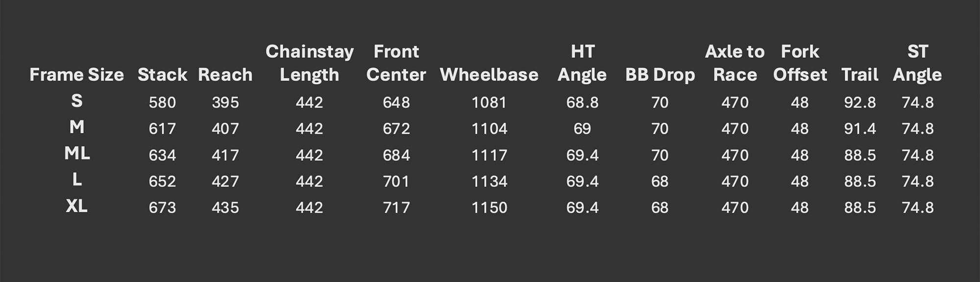Click the Reach column header
The height and width of the screenshot is (282, 980).
click(x=225, y=75)
